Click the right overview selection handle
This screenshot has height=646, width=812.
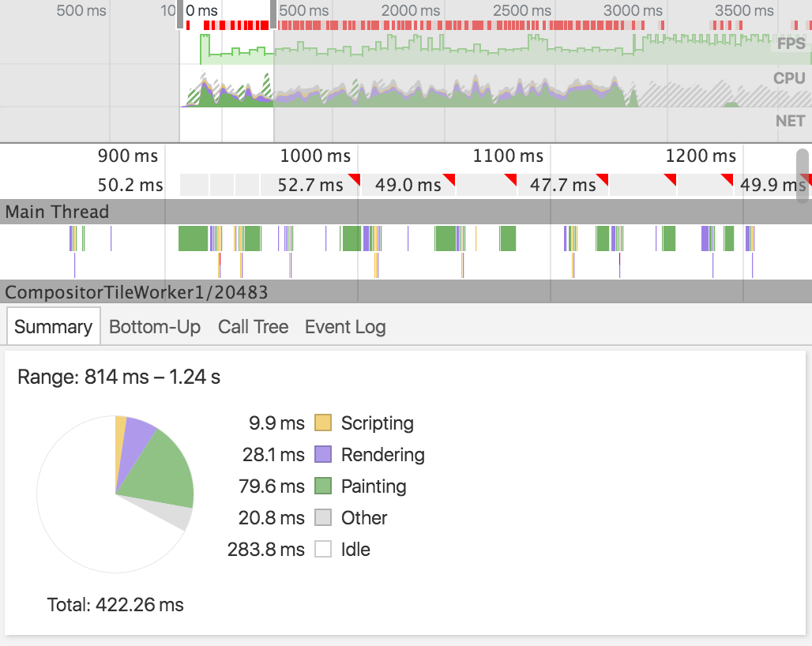(x=273, y=14)
